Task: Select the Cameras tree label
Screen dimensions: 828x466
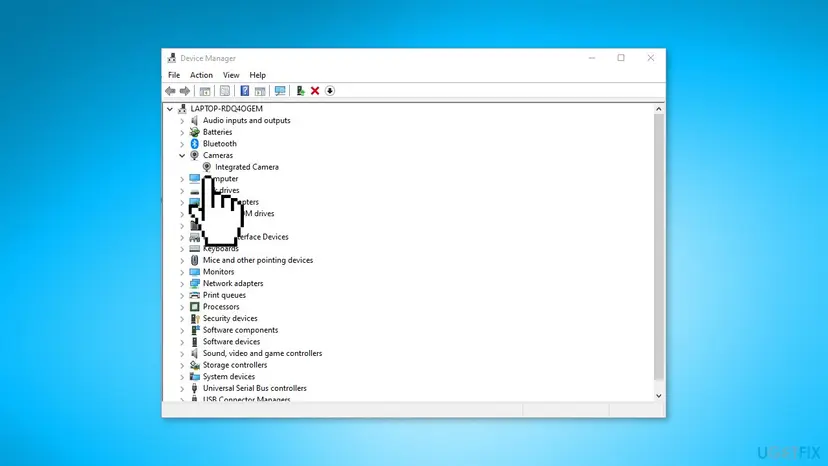Action: (218, 155)
